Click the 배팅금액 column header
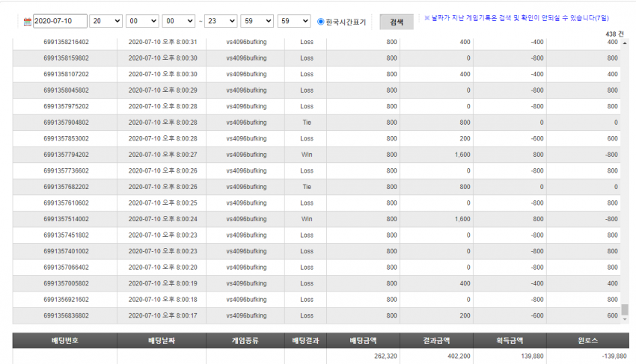The height and width of the screenshot is (364, 636). (x=363, y=341)
